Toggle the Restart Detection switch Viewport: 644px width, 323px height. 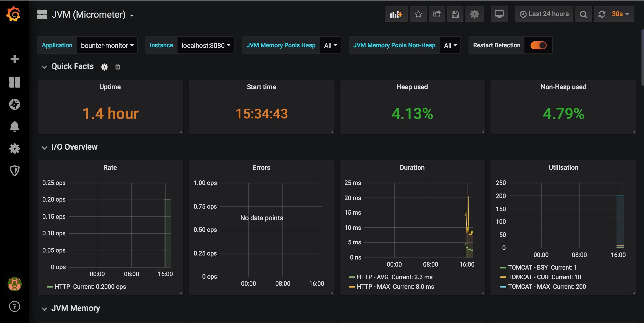pyautogui.click(x=538, y=45)
